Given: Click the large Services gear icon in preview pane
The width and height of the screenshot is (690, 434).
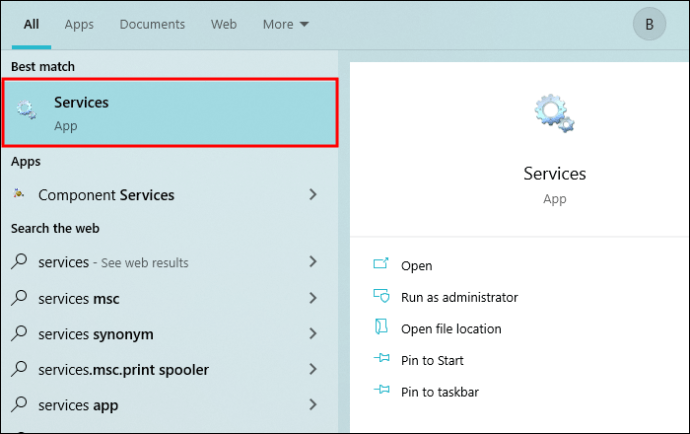Looking at the screenshot, I should tap(554, 113).
